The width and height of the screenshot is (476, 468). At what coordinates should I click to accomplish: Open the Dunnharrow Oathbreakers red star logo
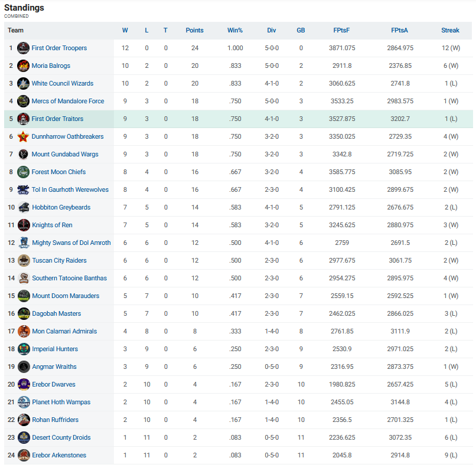tap(24, 136)
